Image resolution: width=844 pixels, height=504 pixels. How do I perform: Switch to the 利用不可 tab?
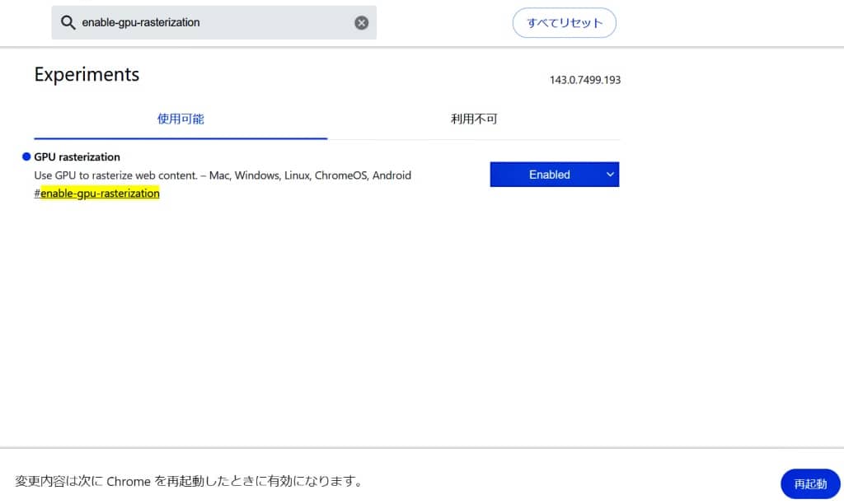[x=474, y=119]
